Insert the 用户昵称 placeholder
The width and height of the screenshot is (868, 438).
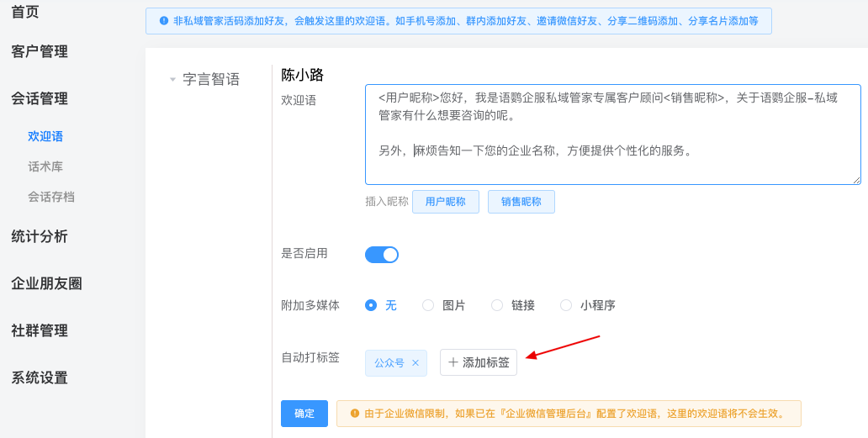[x=445, y=202]
